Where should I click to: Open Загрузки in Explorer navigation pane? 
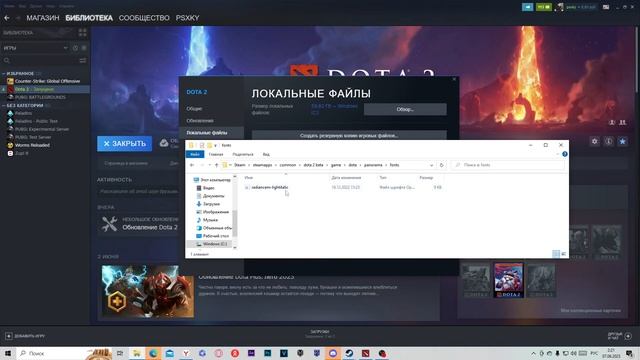click(x=211, y=204)
